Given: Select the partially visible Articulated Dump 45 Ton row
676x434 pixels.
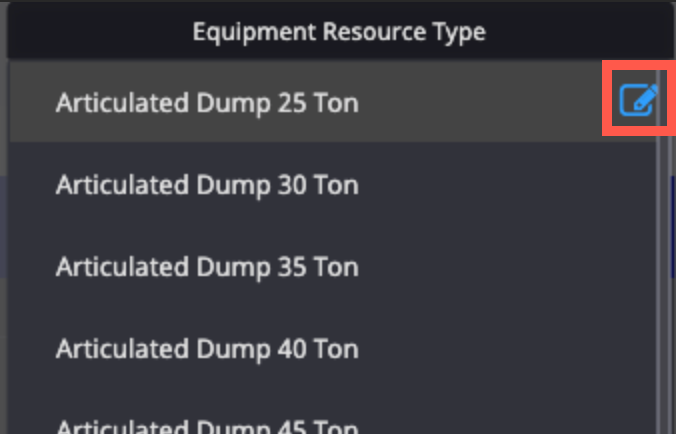Looking at the screenshot, I should click(332, 412).
